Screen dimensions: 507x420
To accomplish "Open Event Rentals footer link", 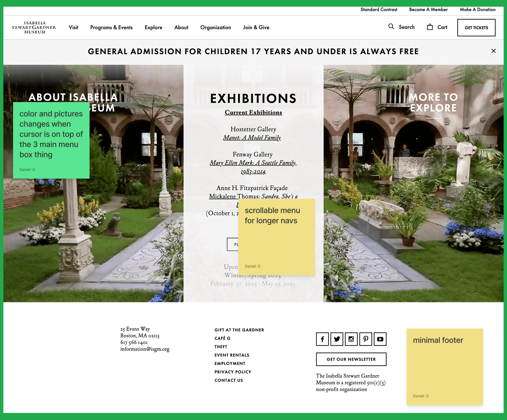I will [232, 355].
